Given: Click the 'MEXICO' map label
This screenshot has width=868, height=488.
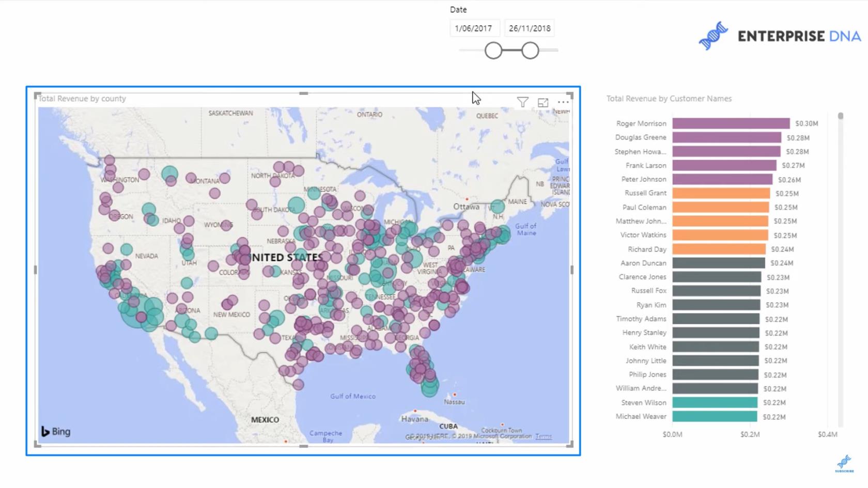Looking at the screenshot, I should [265, 420].
